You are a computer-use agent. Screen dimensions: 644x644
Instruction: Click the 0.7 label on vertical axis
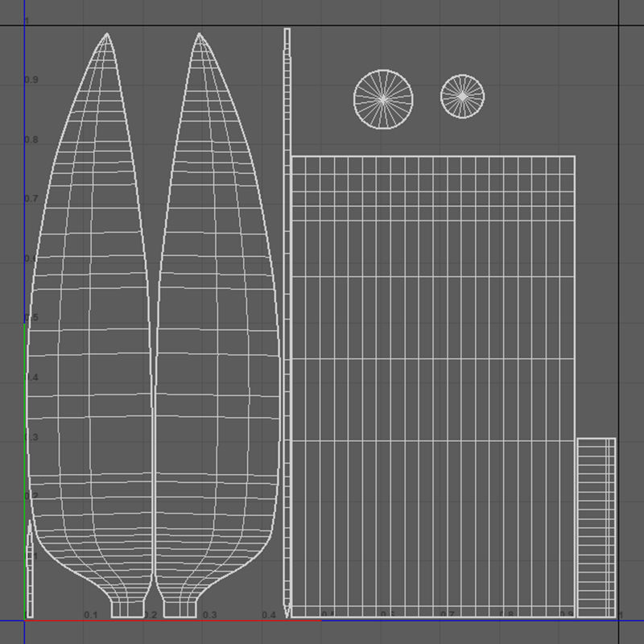tap(31, 199)
